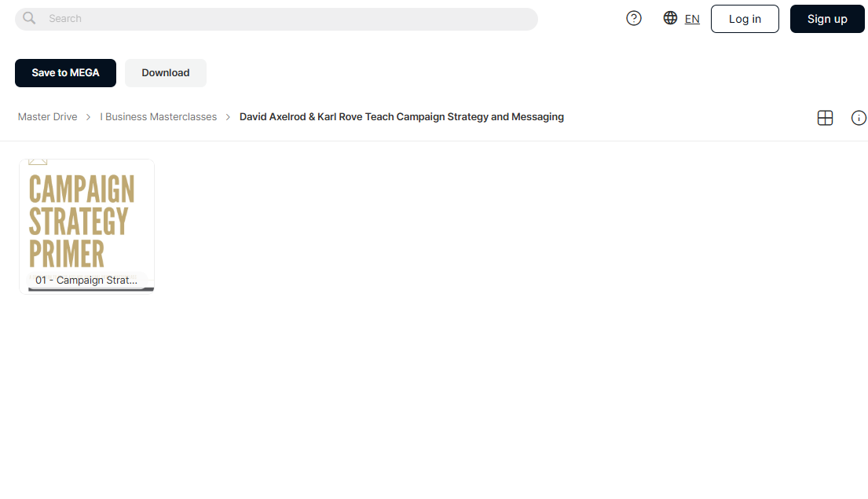868x499 pixels.
Task: Click the Sign up button
Action: point(827,19)
